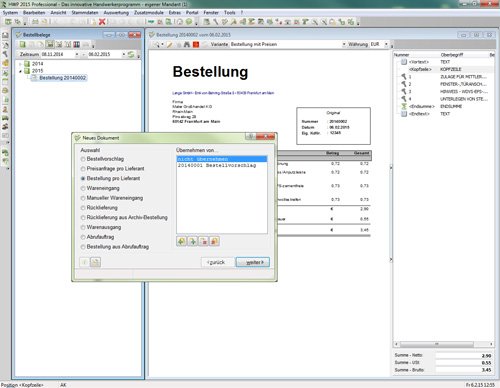The height and width of the screenshot is (388, 500).
Task: Click the zurück button
Action: [217, 262]
